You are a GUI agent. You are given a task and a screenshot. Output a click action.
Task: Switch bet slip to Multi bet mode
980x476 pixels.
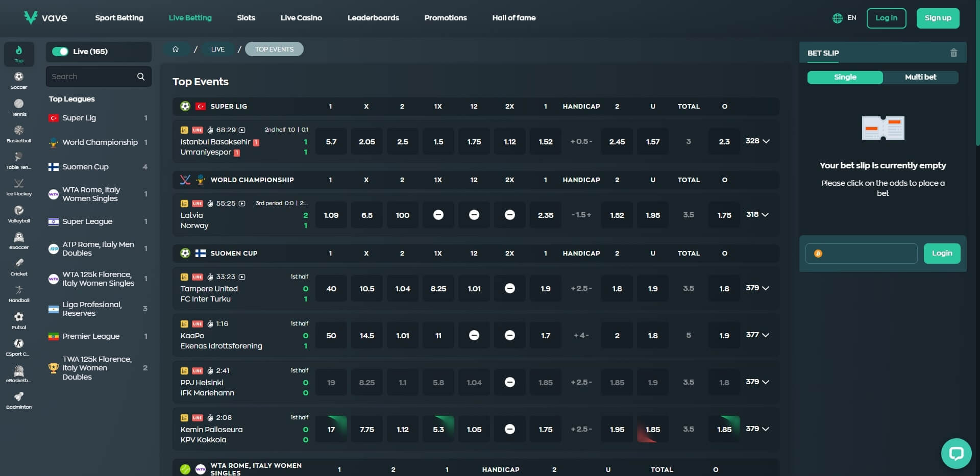(x=921, y=78)
